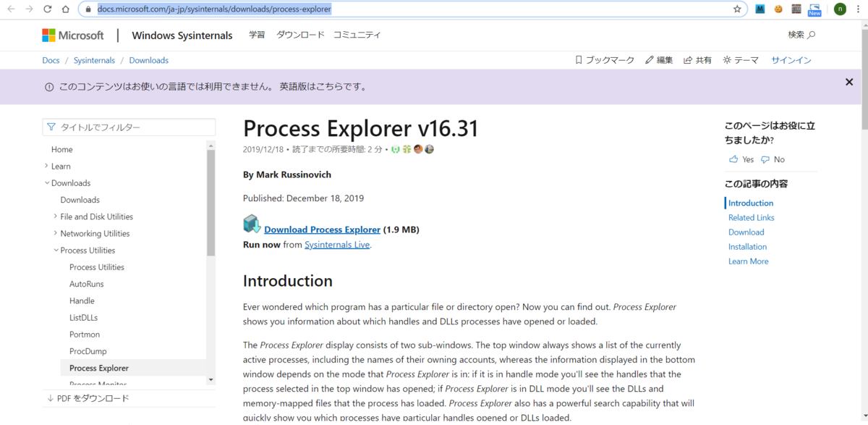Open the green profile avatar
868x425 pixels.
pyautogui.click(x=840, y=9)
